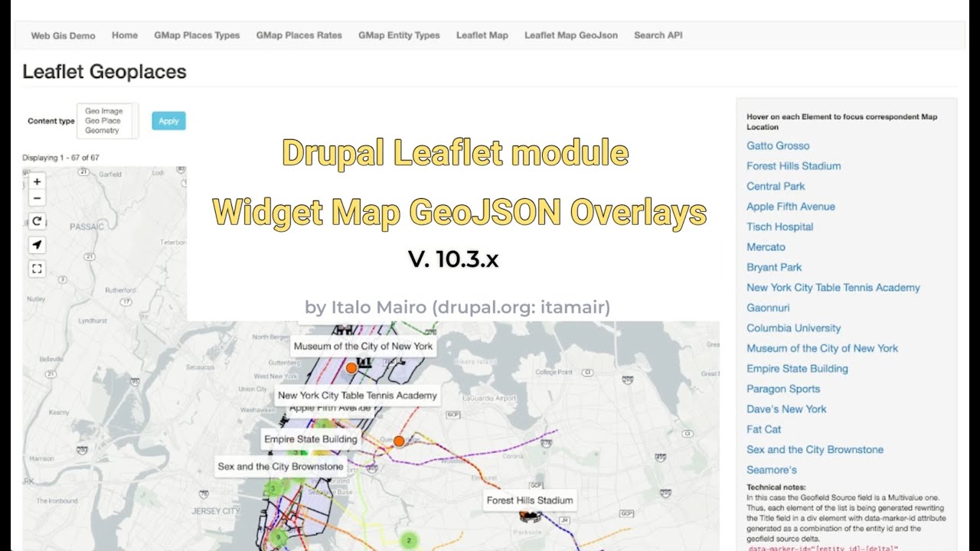Screen dimensions: 980x551
Task: Select Apple Fifth Avenue link
Action: [x=791, y=207]
